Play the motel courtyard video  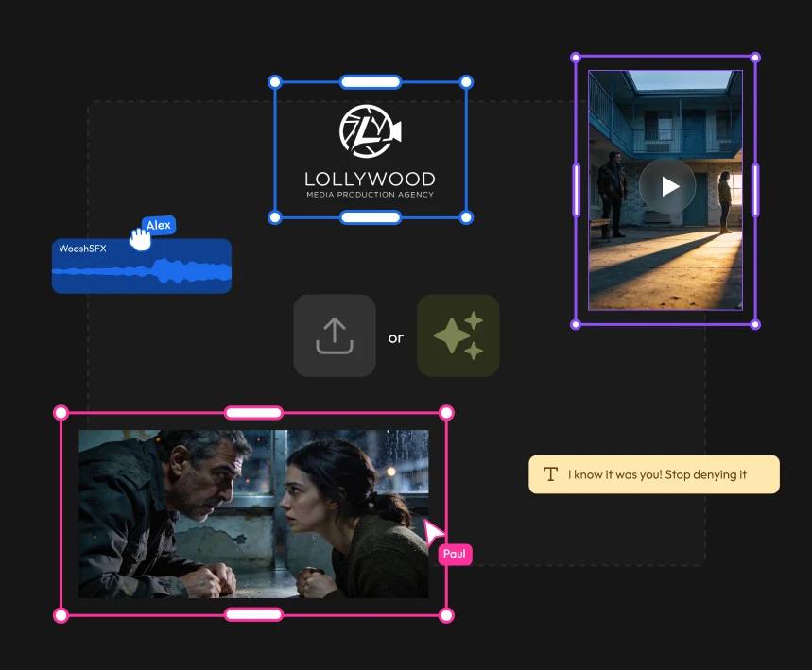(667, 186)
